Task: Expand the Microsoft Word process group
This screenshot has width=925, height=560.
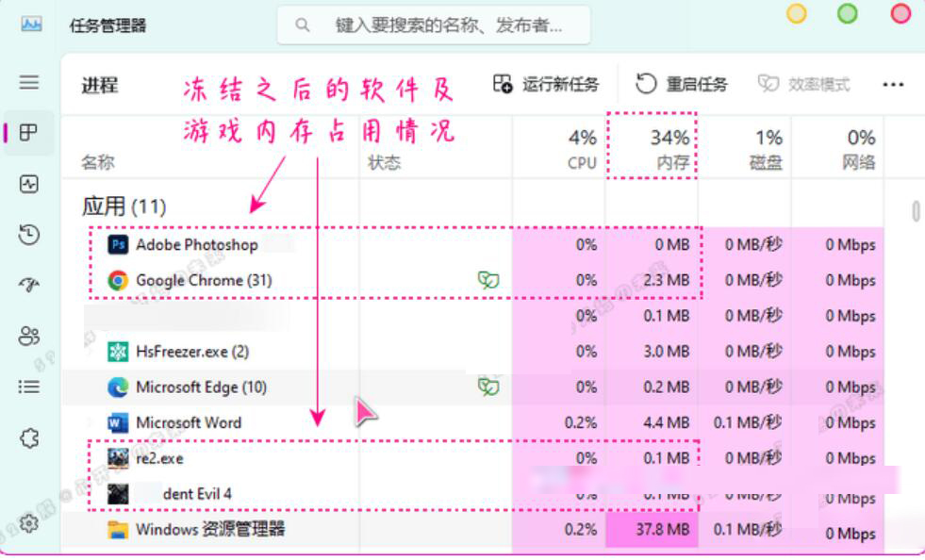Action: [91, 422]
